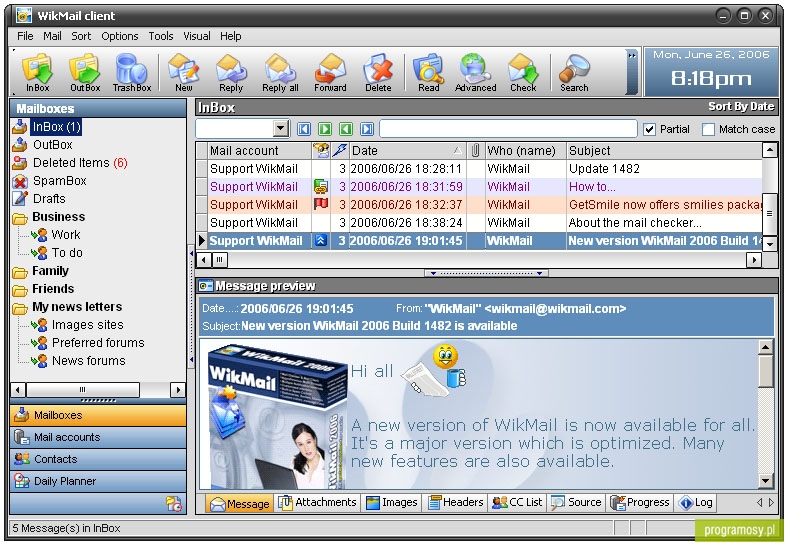The image size is (790, 548).
Task: Switch to the Source tab
Action: [576, 502]
